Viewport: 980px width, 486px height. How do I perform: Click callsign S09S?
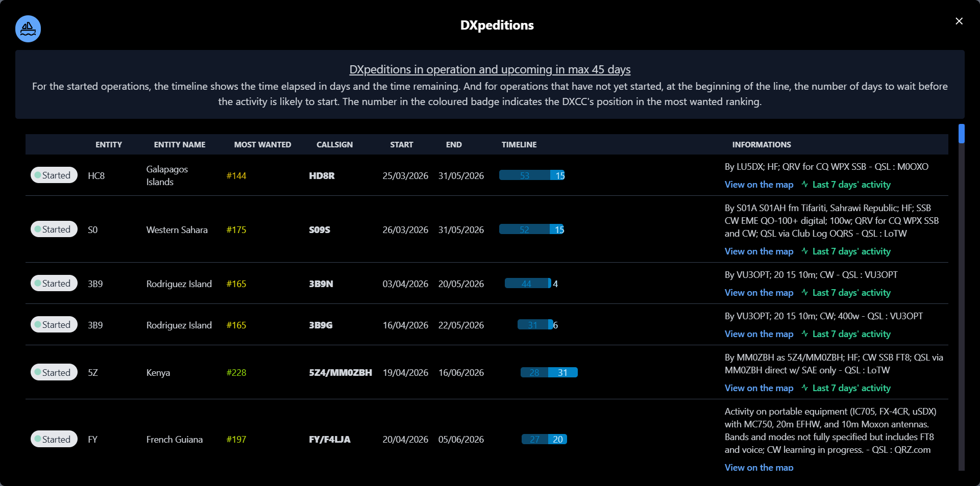click(x=320, y=229)
